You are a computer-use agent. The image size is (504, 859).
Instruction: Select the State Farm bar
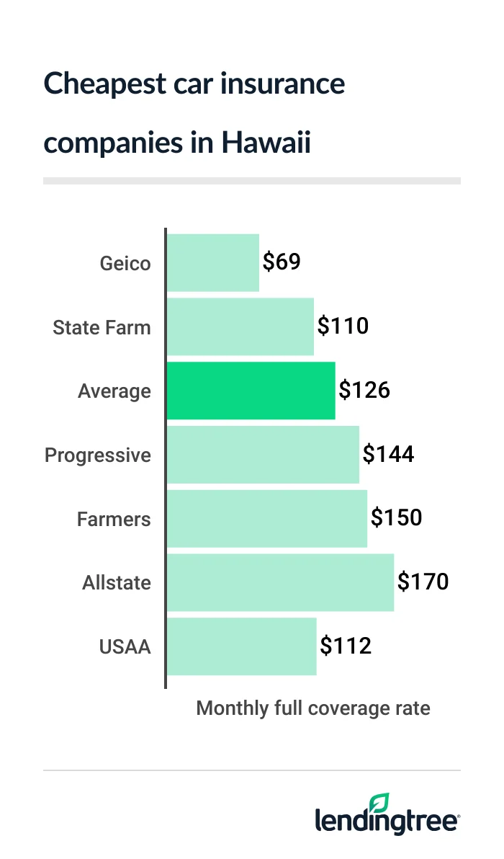tap(240, 326)
